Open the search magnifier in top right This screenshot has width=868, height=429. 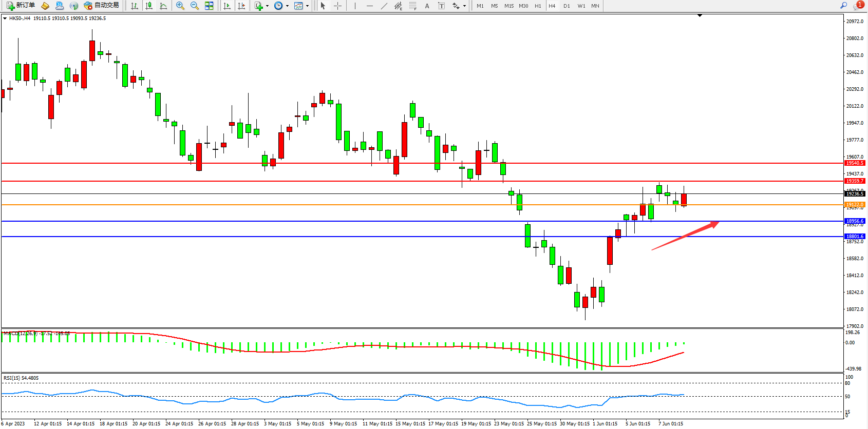(x=843, y=6)
